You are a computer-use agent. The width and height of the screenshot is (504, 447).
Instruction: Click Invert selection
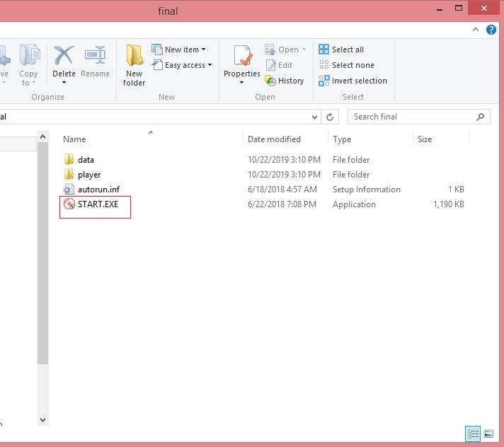coord(353,81)
